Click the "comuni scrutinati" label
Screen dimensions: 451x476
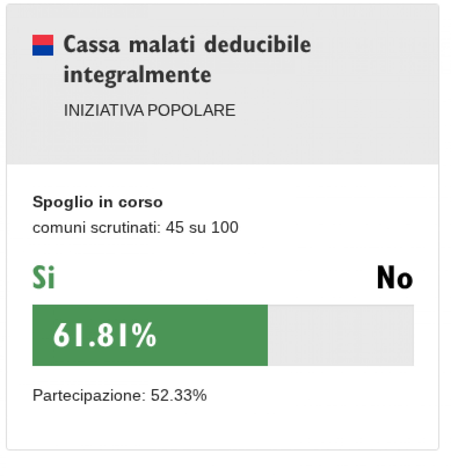[96, 227]
